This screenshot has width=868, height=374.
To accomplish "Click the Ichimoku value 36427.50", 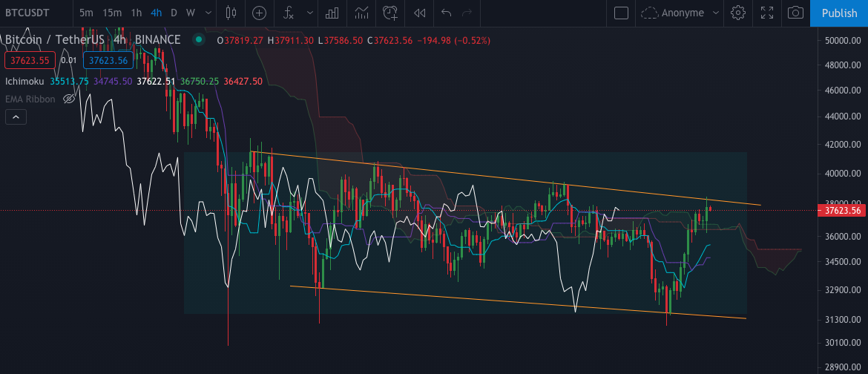I will pos(243,81).
